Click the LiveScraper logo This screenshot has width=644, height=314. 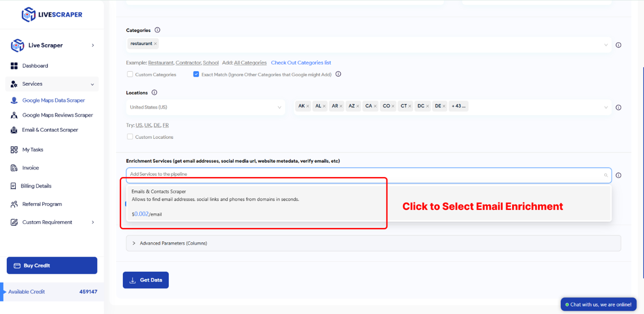point(52,14)
